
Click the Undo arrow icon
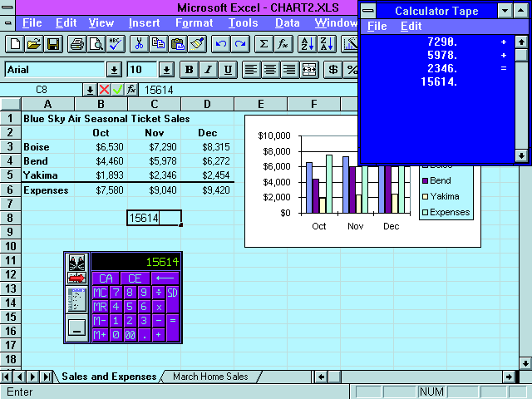pos(222,44)
